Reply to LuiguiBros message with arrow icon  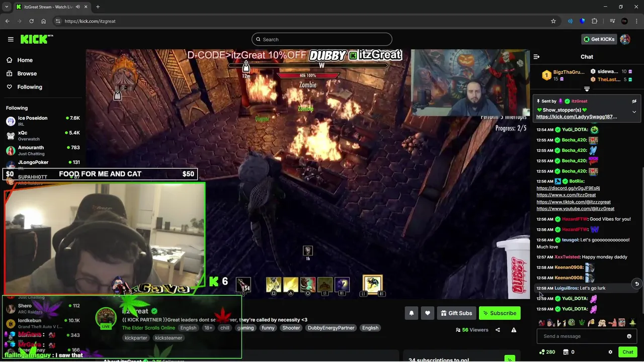[636, 284]
